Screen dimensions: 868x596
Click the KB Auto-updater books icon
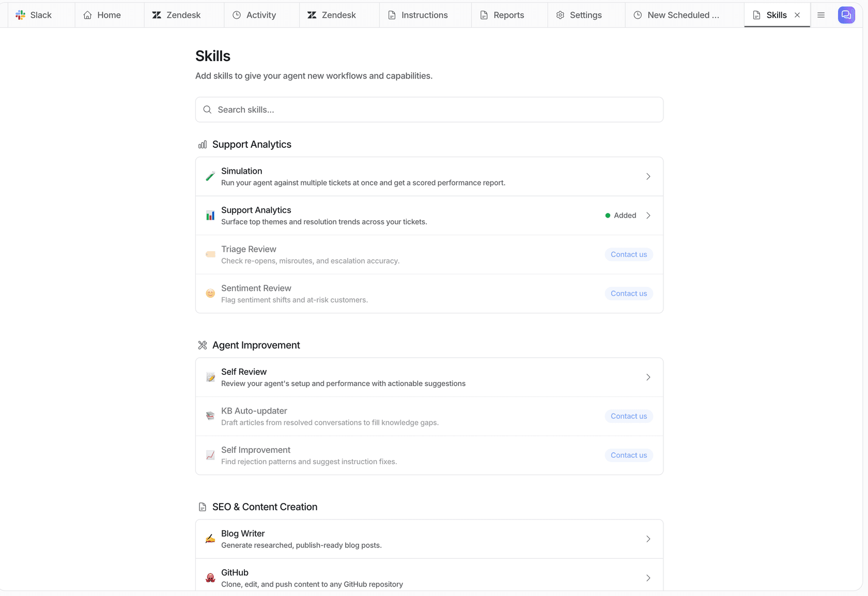(x=210, y=416)
